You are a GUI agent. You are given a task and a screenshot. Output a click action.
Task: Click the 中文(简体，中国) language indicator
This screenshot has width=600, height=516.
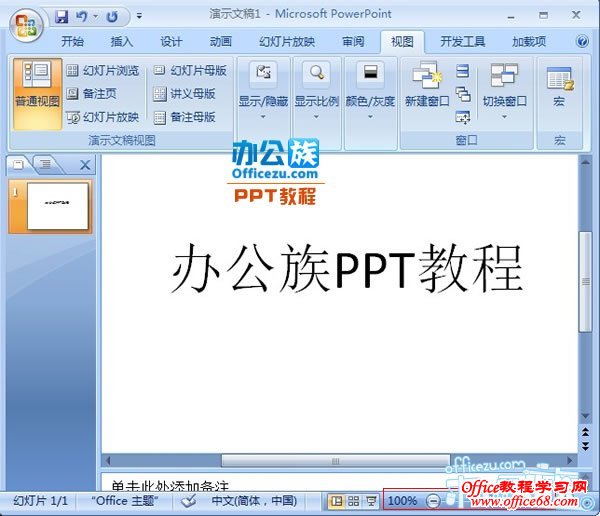(x=254, y=501)
